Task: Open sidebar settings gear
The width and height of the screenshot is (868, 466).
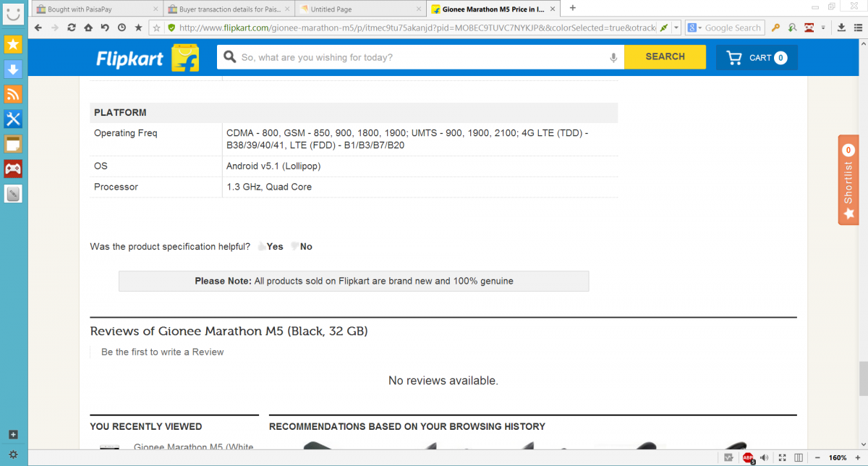Action: coord(13,454)
